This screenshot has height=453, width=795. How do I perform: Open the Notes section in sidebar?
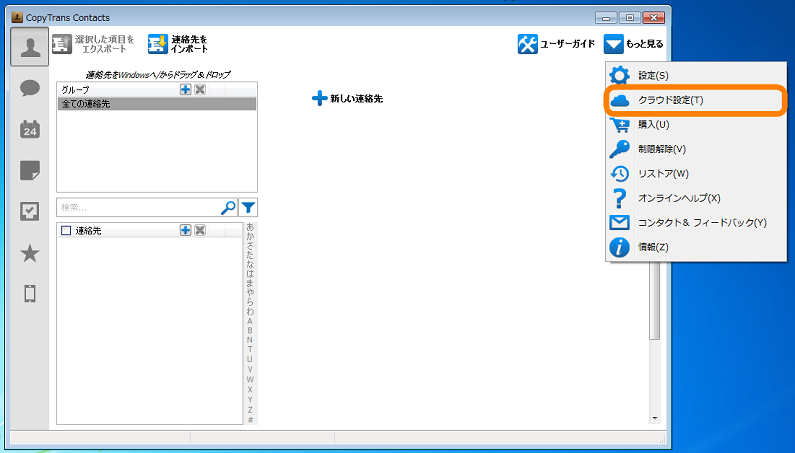(30, 170)
